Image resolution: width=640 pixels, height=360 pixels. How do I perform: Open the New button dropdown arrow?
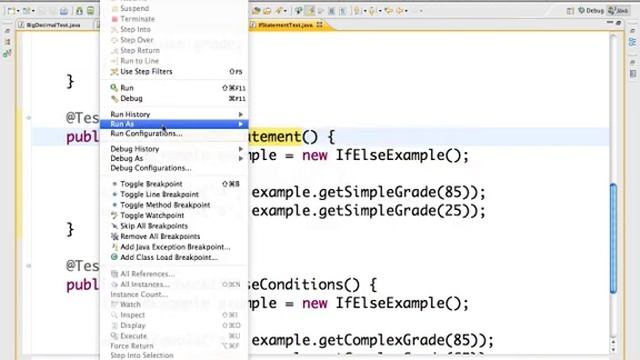tap(18, 11)
